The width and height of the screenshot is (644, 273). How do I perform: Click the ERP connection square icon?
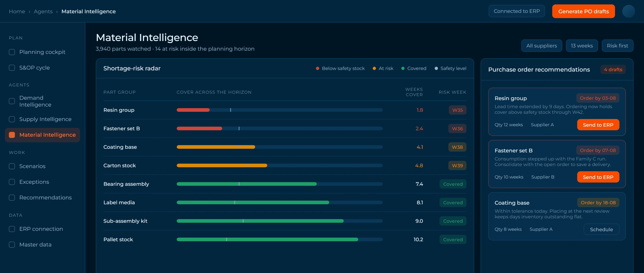tap(12, 229)
